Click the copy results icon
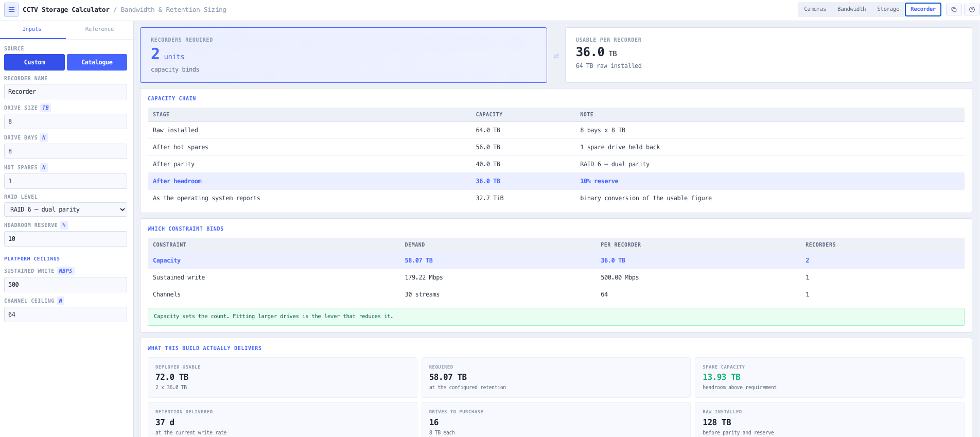 tap(954, 9)
